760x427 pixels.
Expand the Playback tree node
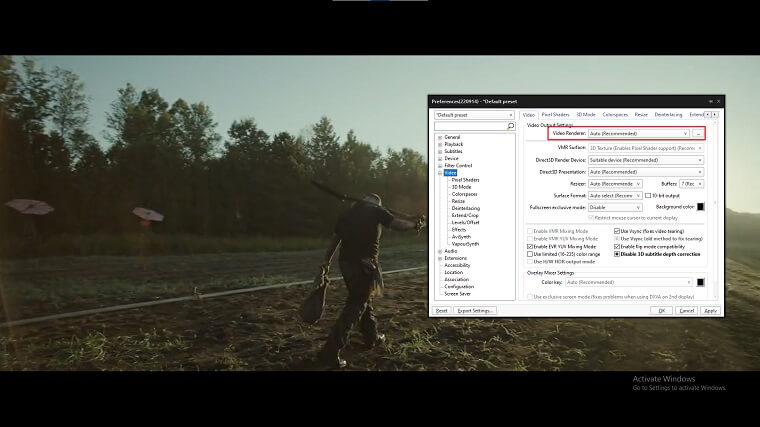coord(440,144)
